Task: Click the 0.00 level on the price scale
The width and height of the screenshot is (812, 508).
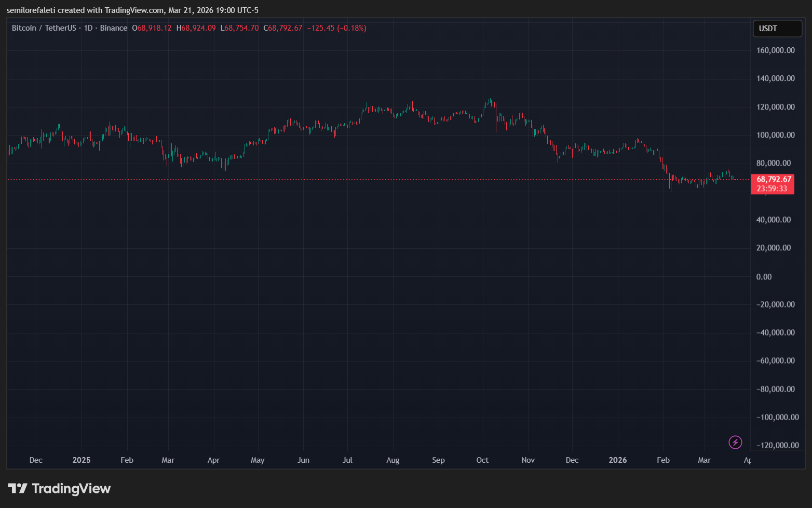Action: 763,276
